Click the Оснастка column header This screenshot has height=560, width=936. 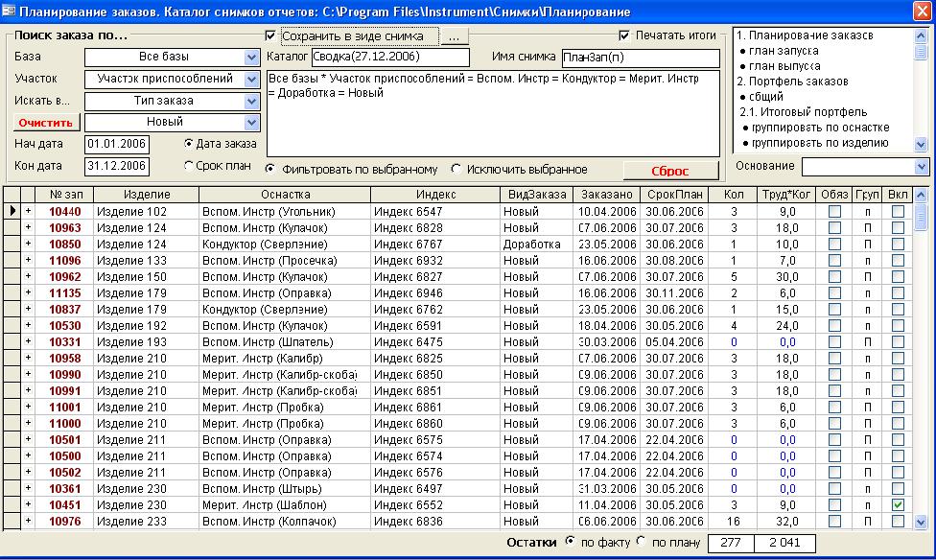[285, 195]
